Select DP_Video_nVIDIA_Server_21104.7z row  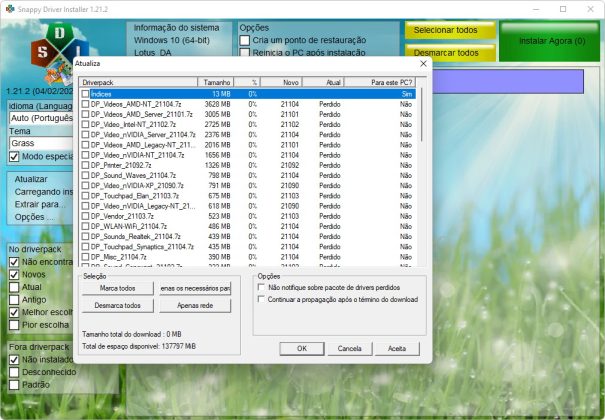[x=247, y=135]
